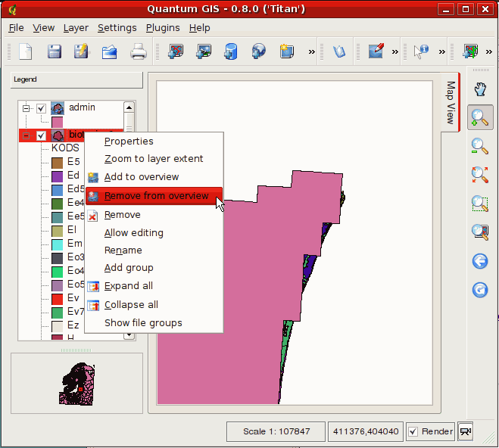499x448 pixels.
Task: Add a raster layer toolbar icon
Action: pos(204,51)
